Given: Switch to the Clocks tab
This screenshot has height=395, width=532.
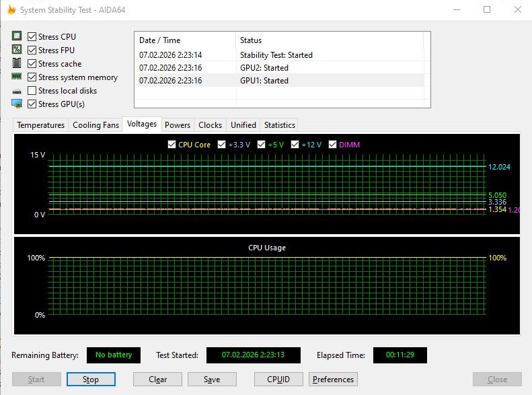Looking at the screenshot, I should coord(210,125).
